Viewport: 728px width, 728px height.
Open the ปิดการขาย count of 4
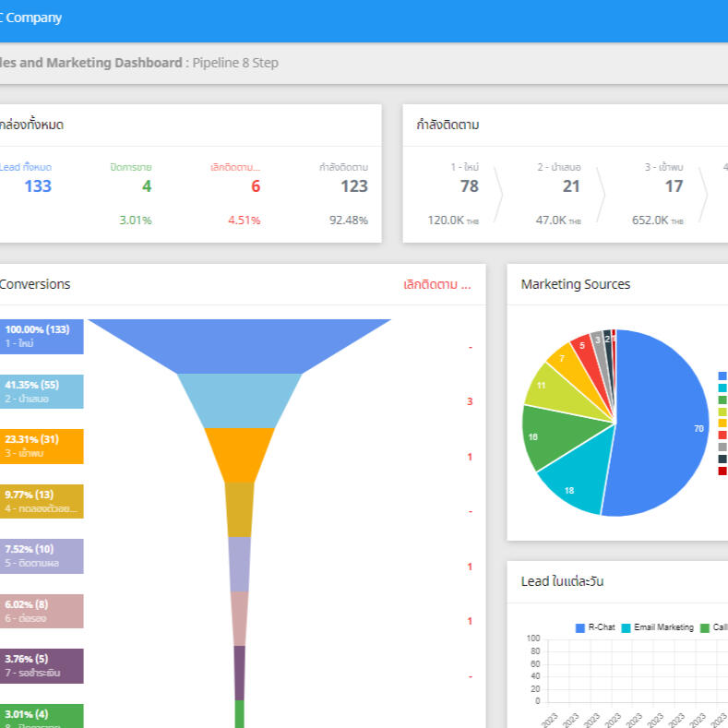coord(146,186)
